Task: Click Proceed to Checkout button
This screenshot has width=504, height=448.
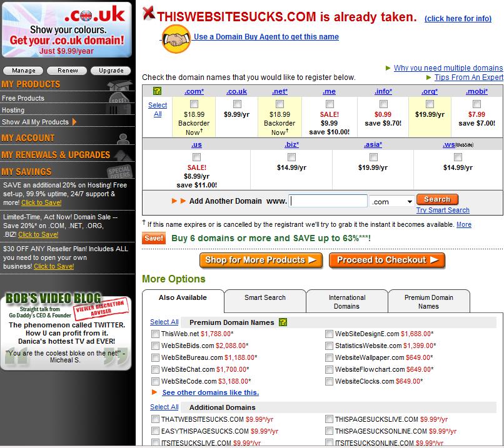Action: [387, 260]
